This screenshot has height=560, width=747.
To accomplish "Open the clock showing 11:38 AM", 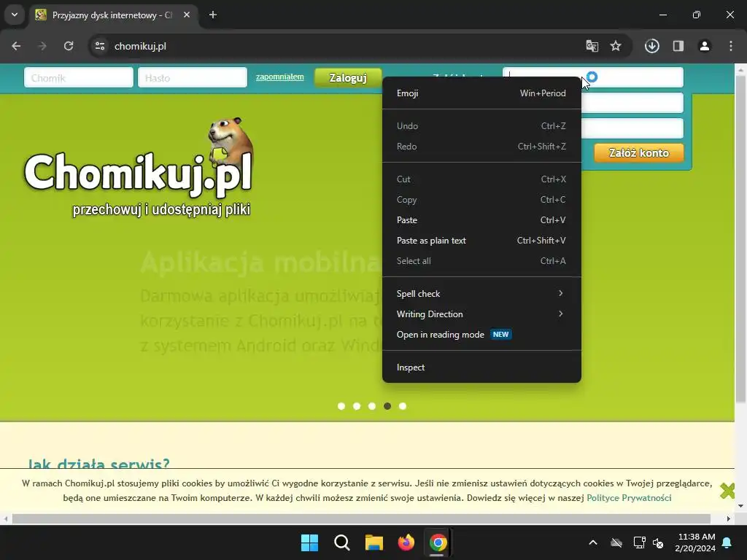I will [695, 542].
